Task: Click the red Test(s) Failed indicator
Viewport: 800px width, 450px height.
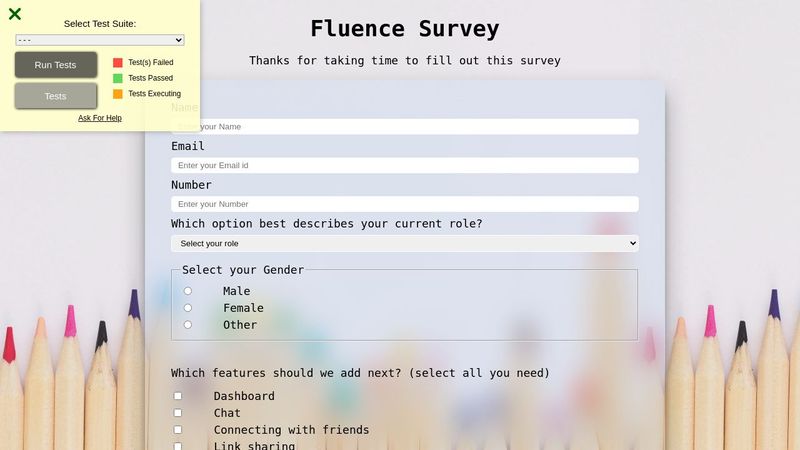Action: tap(118, 62)
